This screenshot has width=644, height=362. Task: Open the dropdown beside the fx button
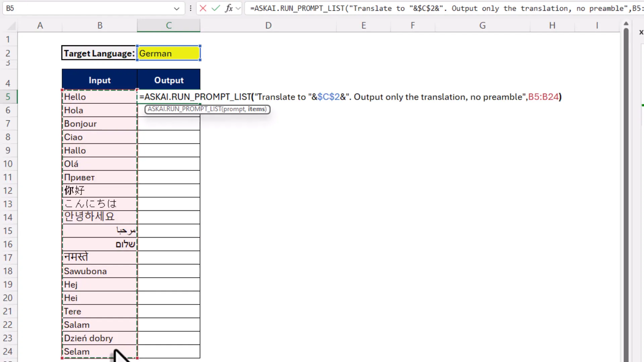[238, 8]
